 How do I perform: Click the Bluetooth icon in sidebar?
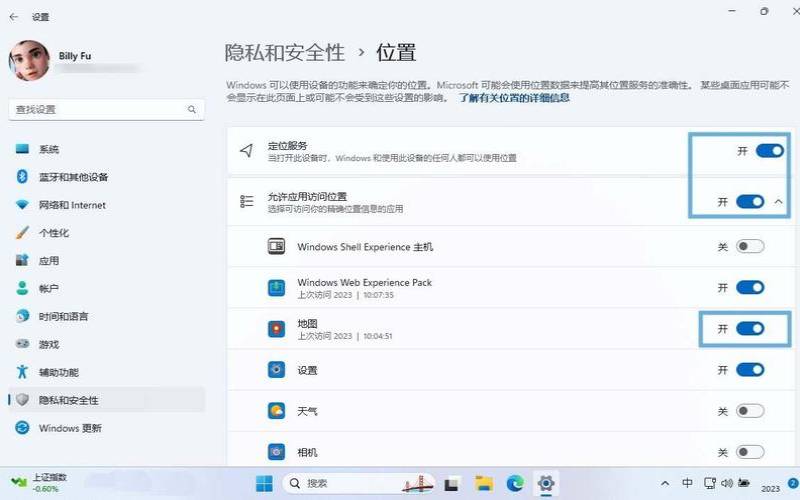22,177
